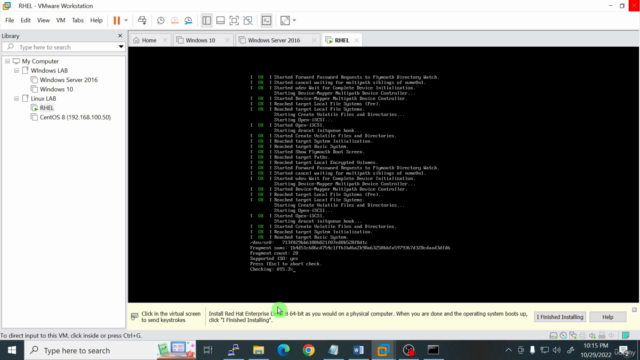Image resolution: width=640 pixels, height=360 pixels.
Task: Open Task View on the taskbar
Action: [x=208, y=350]
